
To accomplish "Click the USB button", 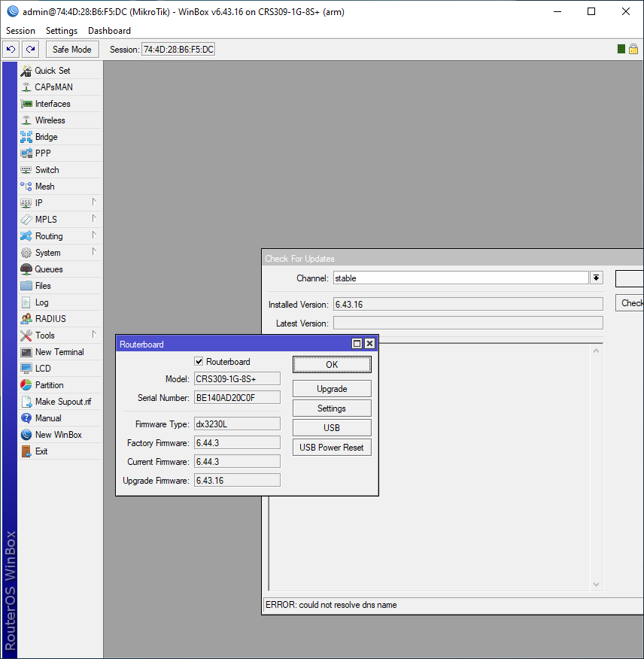I will (332, 428).
